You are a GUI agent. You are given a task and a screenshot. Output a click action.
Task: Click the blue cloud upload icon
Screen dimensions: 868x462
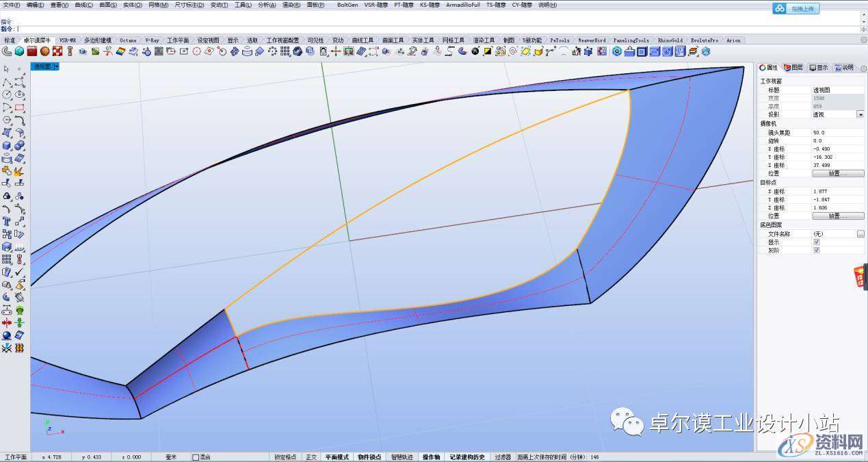coord(780,9)
